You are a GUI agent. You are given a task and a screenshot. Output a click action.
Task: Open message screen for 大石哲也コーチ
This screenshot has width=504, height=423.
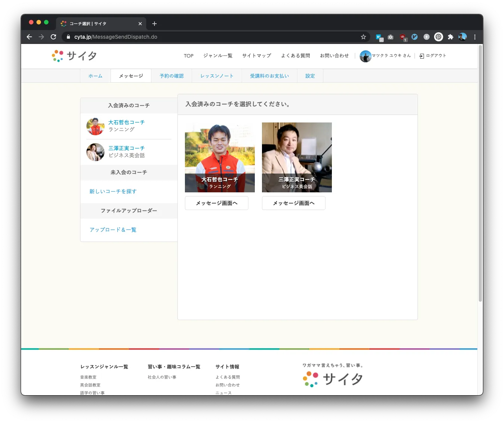216,203
